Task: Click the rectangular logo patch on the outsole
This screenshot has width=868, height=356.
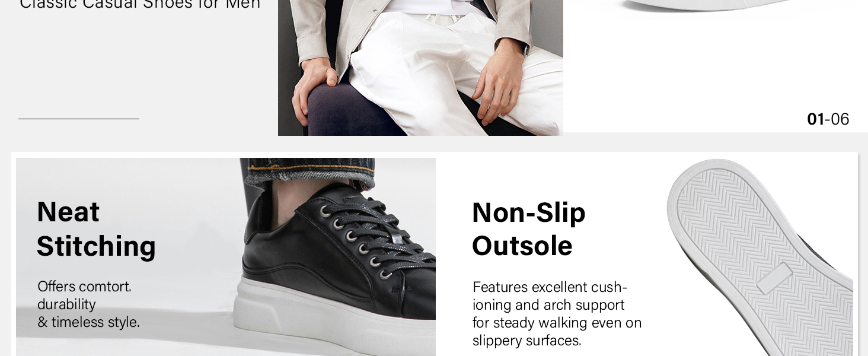Action: click(774, 278)
